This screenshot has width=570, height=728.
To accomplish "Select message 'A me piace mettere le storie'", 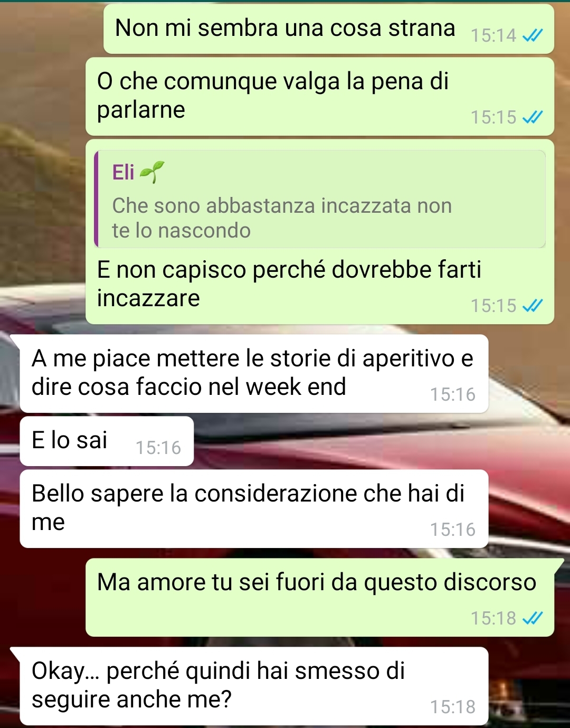I will [254, 374].
